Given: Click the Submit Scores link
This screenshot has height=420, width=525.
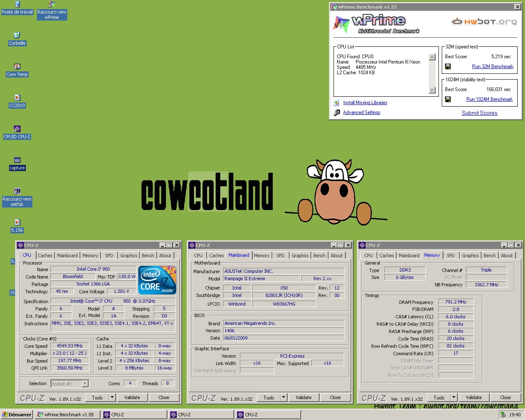Looking at the screenshot, I should (x=479, y=113).
